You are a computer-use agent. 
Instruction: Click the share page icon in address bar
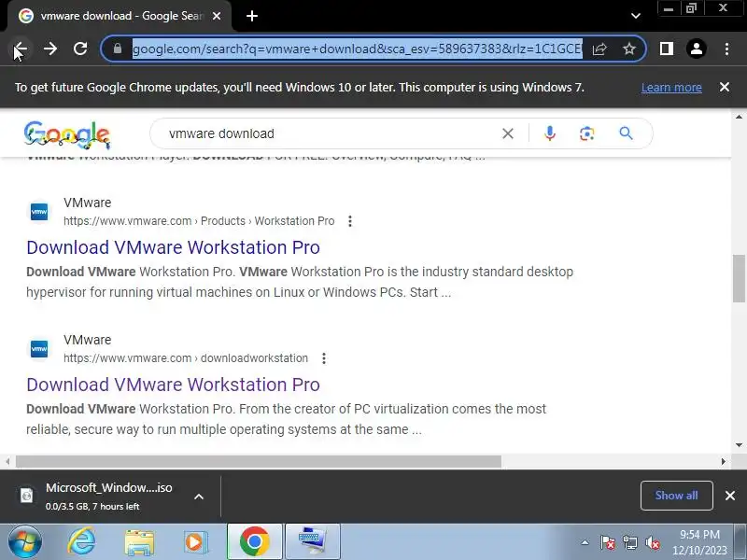click(599, 49)
